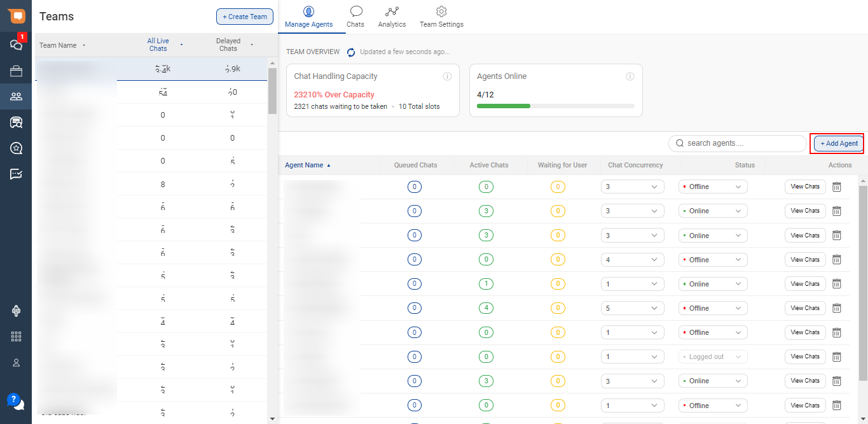Image resolution: width=868 pixels, height=424 pixels.
Task: Open the chat bubble with star icon
Action: coord(16,148)
